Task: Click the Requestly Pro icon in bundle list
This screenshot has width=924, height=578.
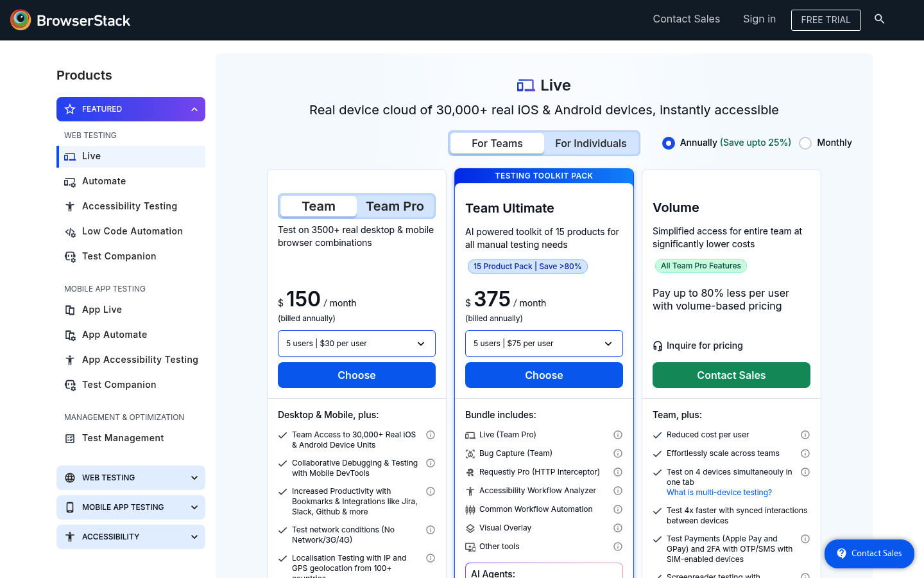Action: [470, 473]
